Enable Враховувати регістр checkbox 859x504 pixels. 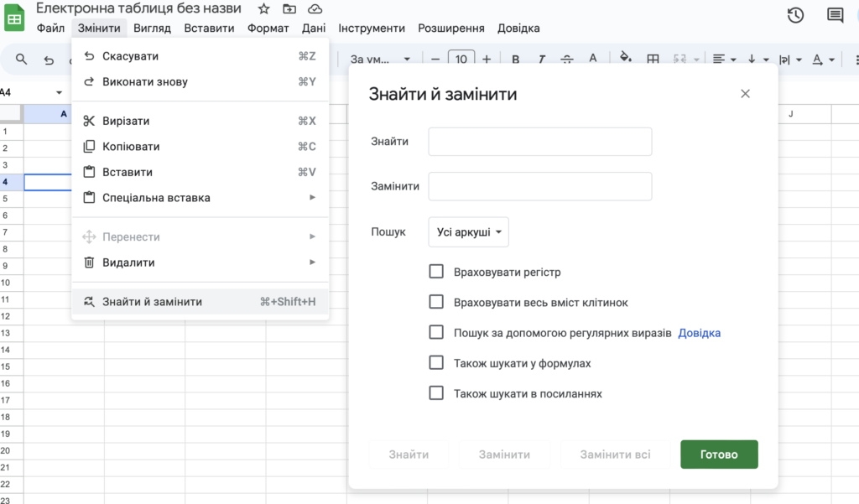(436, 272)
